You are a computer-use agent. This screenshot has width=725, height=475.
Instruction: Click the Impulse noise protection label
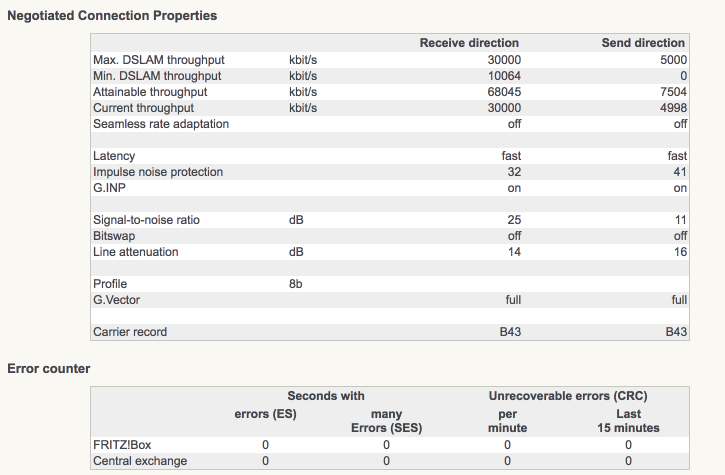(158, 172)
